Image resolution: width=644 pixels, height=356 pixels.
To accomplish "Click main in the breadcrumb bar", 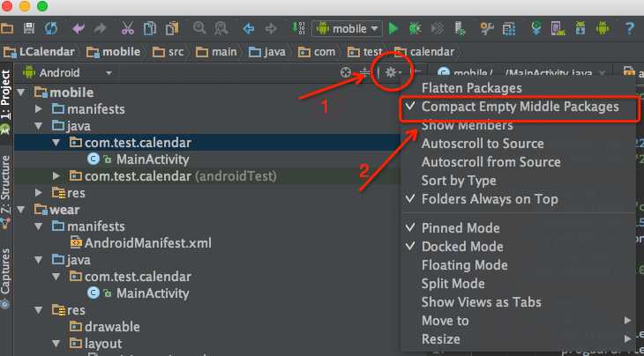I will click(x=216, y=52).
